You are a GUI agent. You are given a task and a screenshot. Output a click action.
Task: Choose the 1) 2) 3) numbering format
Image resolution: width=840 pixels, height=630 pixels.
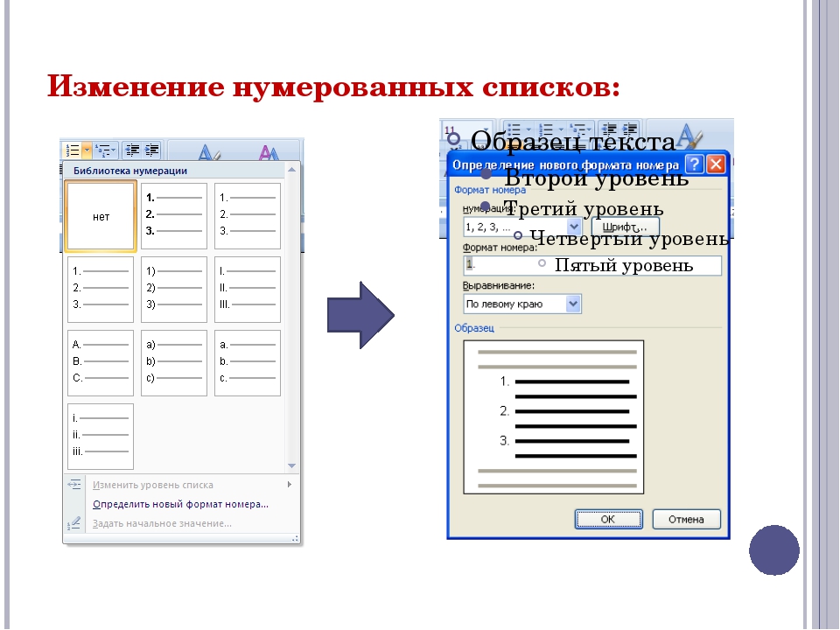click(x=173, y=290)
